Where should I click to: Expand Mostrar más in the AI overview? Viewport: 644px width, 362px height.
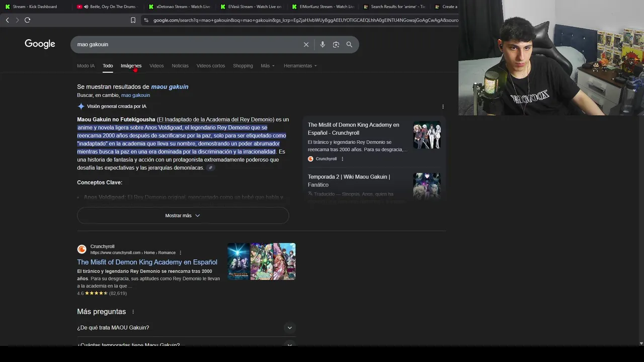pyautogui.click(x=183, y=216)
